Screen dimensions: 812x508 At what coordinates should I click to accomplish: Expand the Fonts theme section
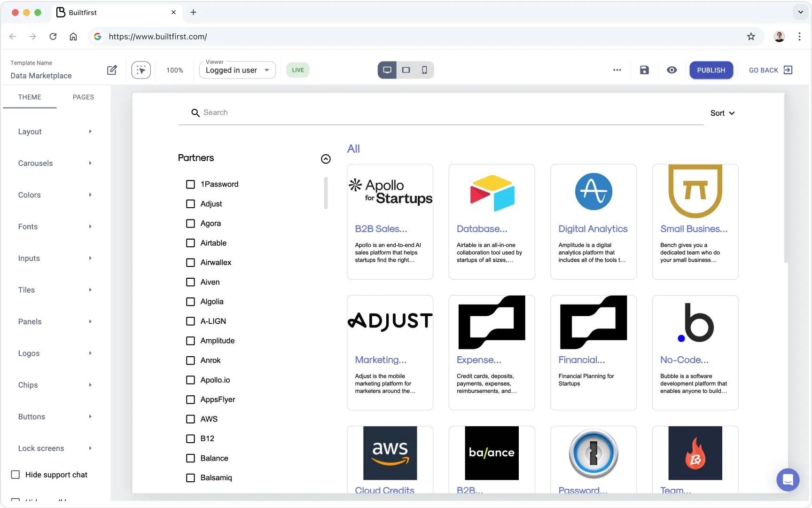(55, 227)
